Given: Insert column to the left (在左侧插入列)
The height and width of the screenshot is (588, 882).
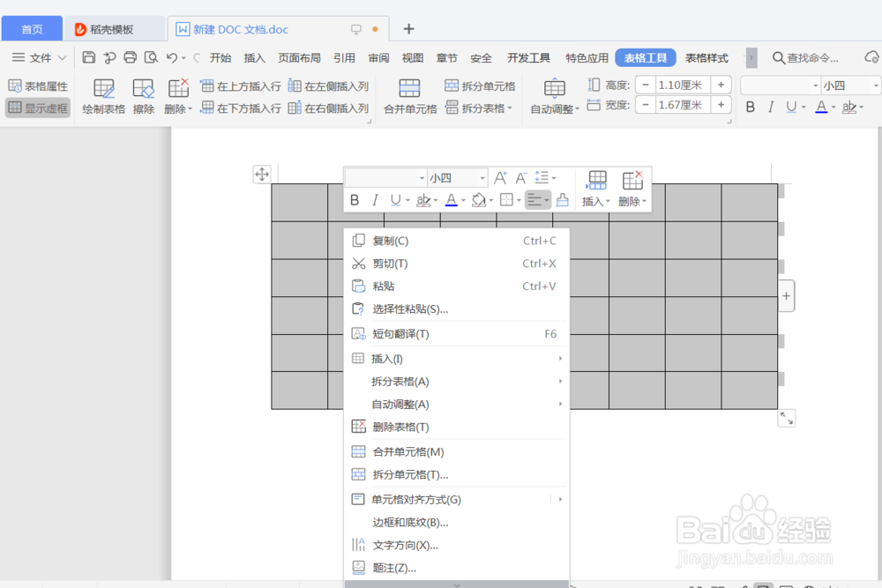Looking at the screenshot, I should click(328, 86).
